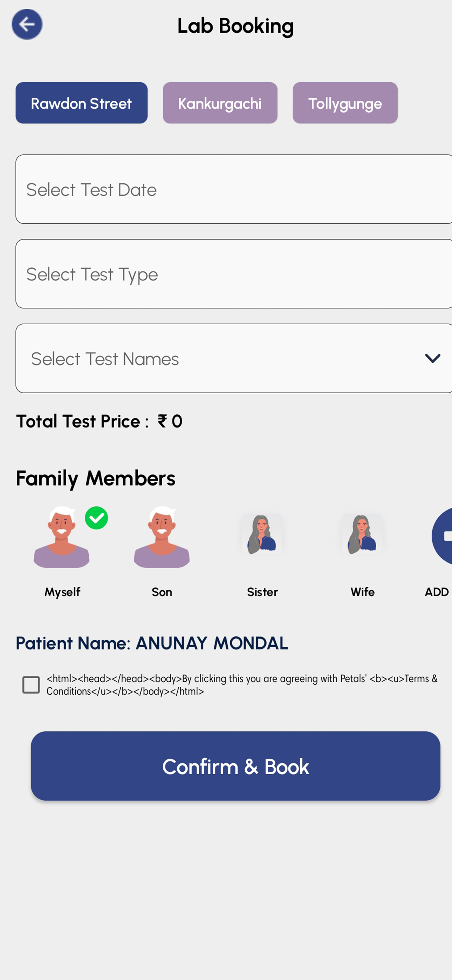Choose the Son avatar

[162, 537]
